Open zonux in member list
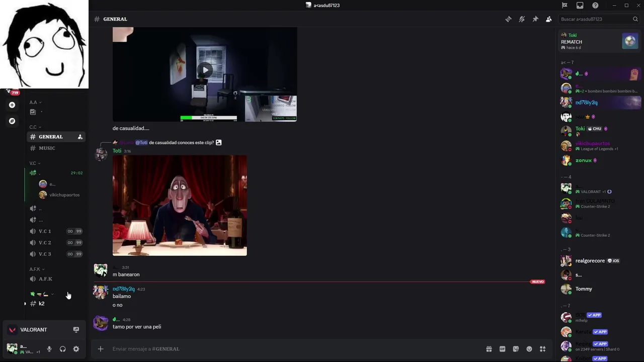Viewport: 644px width, 362px height. click(600, 160)
